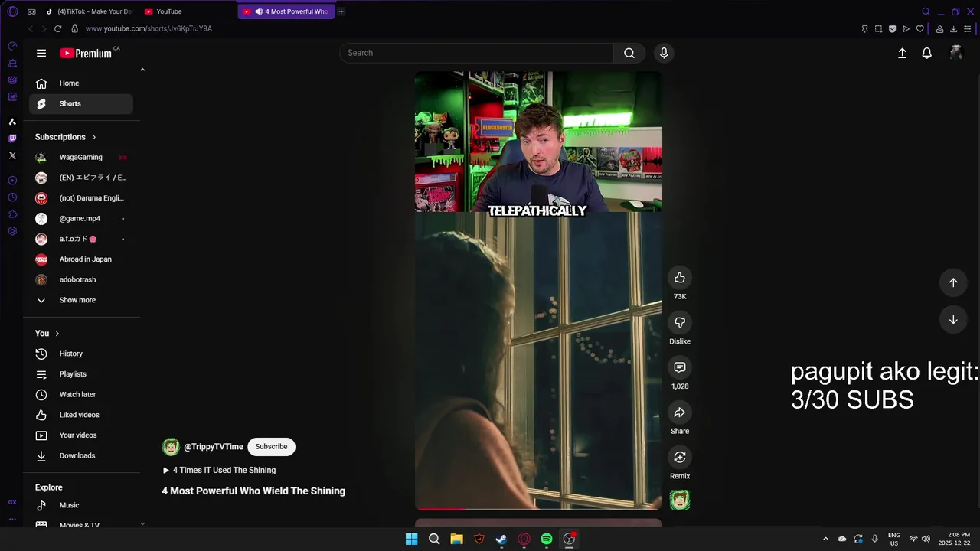Image resolution: width=980 pixels, height=551 pixels.
Task: Open the ad blocker shield icon
Action: click(x=892, y=29)
